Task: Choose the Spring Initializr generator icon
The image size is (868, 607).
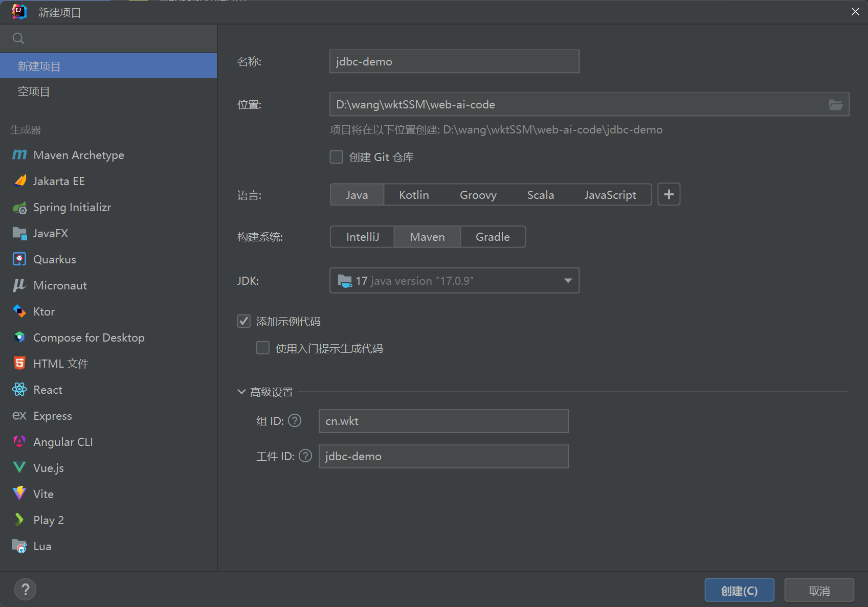Action: 19,208
